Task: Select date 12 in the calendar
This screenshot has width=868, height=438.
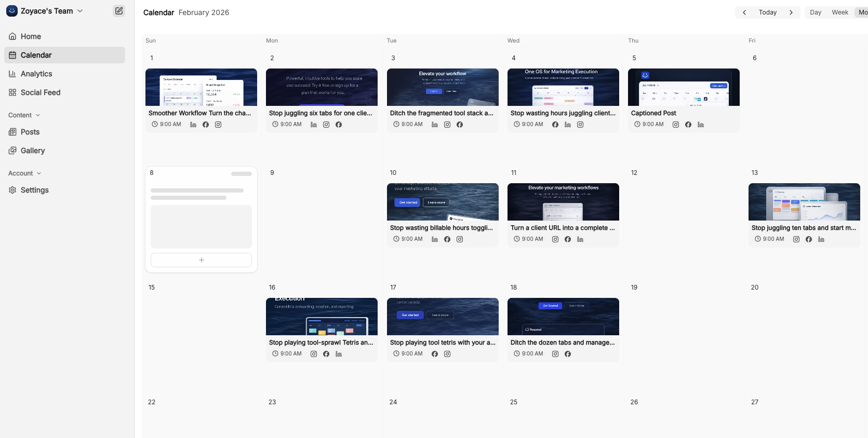Action: [634, 173]
